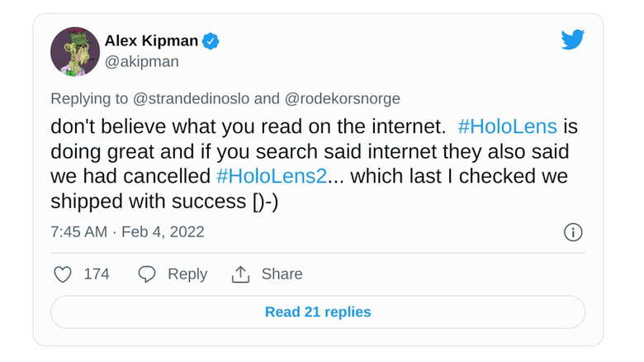Open the Alex Kipman display name
644x362 pixels.
152,40
